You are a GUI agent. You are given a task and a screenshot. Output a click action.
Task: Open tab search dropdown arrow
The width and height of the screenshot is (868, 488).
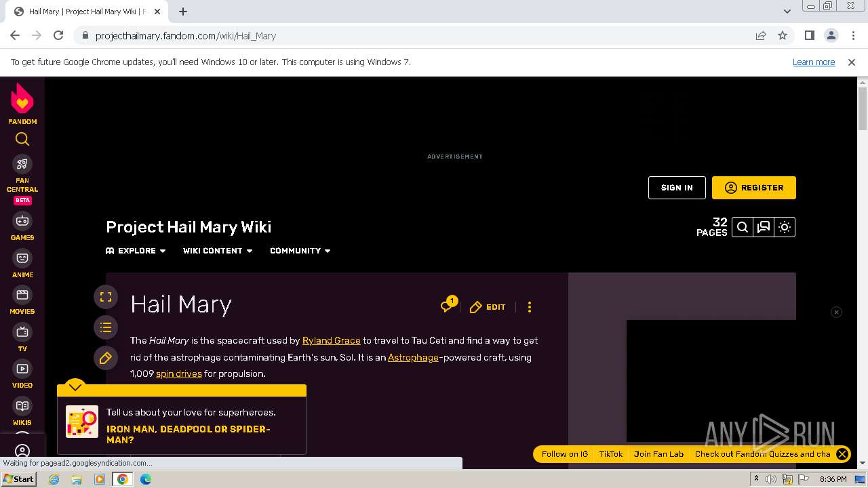tap(787, 12)
